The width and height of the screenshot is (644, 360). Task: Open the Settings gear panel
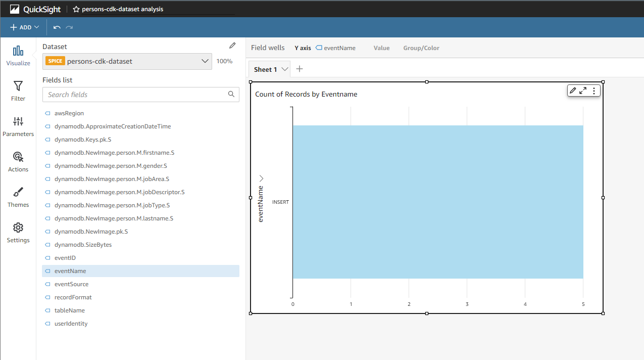click(18, 228)
